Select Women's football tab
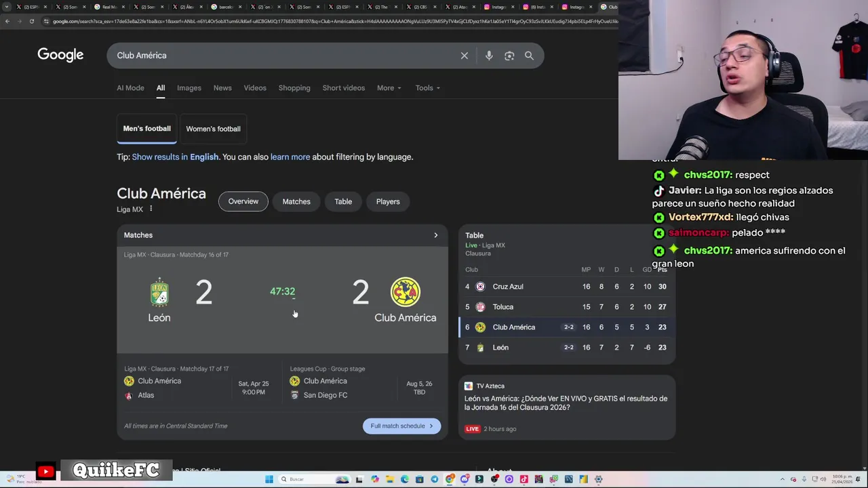The image size is (868, 488). pyautogui.click(x=213, y=129)
